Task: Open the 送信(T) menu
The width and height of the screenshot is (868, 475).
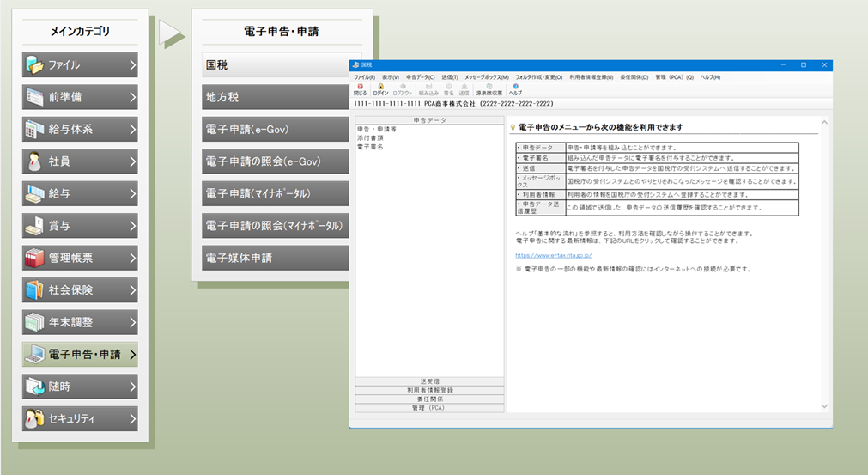Action: 450,77
